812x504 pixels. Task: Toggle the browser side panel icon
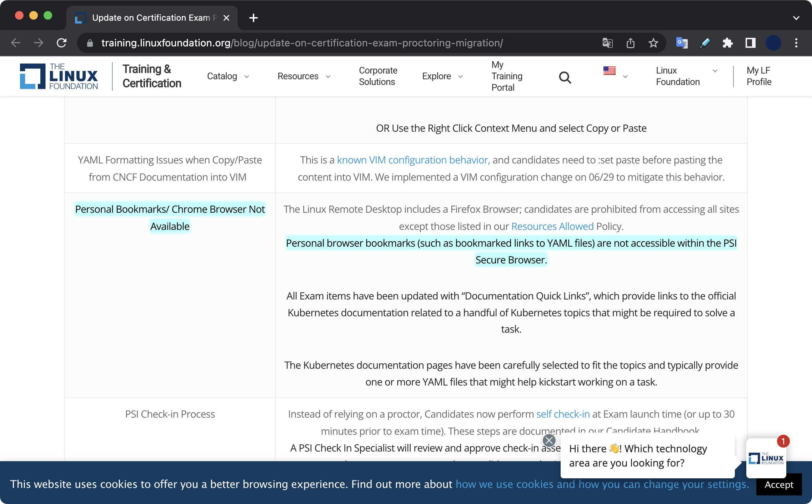tap(750, 43)
